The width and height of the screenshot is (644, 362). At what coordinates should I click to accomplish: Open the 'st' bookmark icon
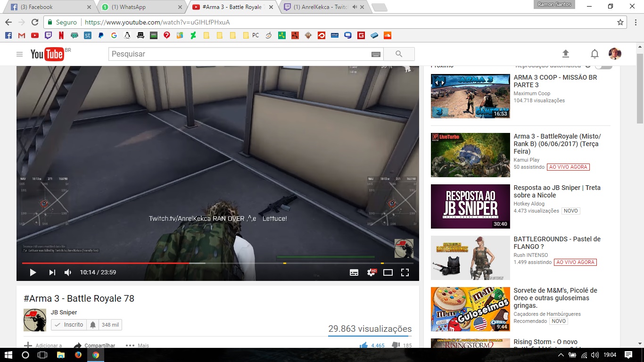coord(88,35)
